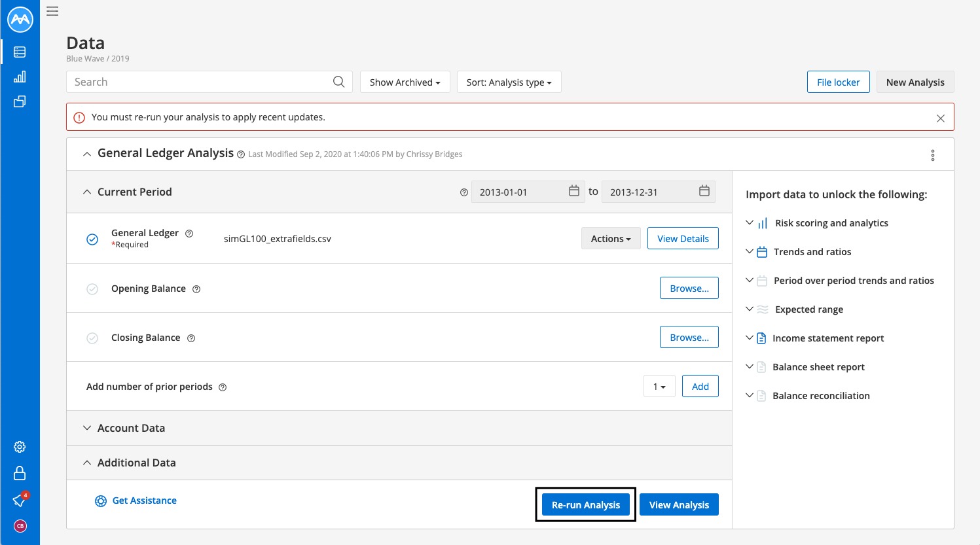Open Show Archived dropdown
The width and height of the screenshot is (980, 545).
click(x=405, y=82)
